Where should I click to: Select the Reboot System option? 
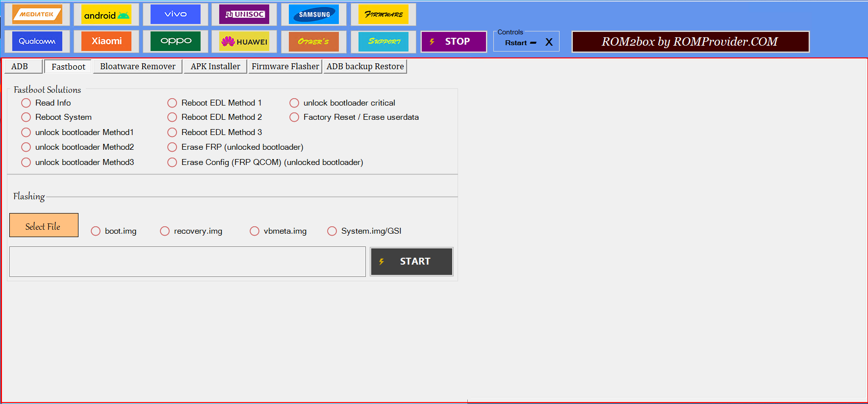[57, 117]
